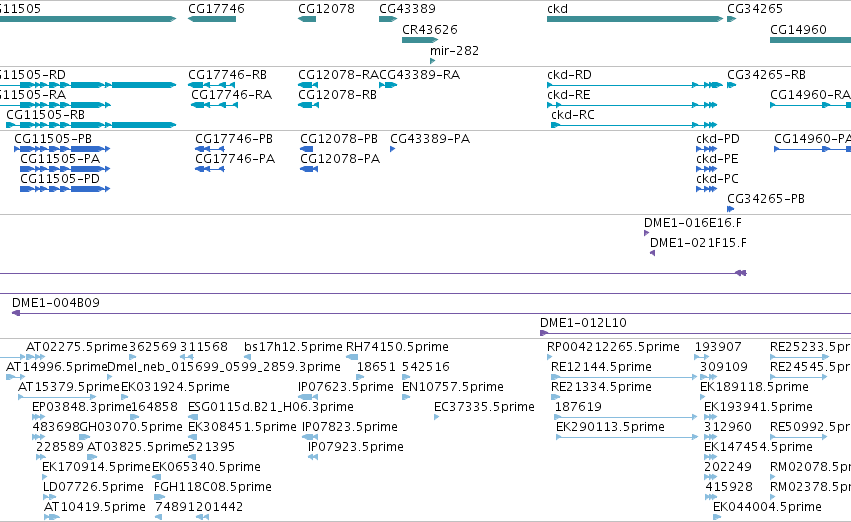Click the DME1-004B09 clone label
The height and width of the screenshot is (522, 851).
coord(56,303)
